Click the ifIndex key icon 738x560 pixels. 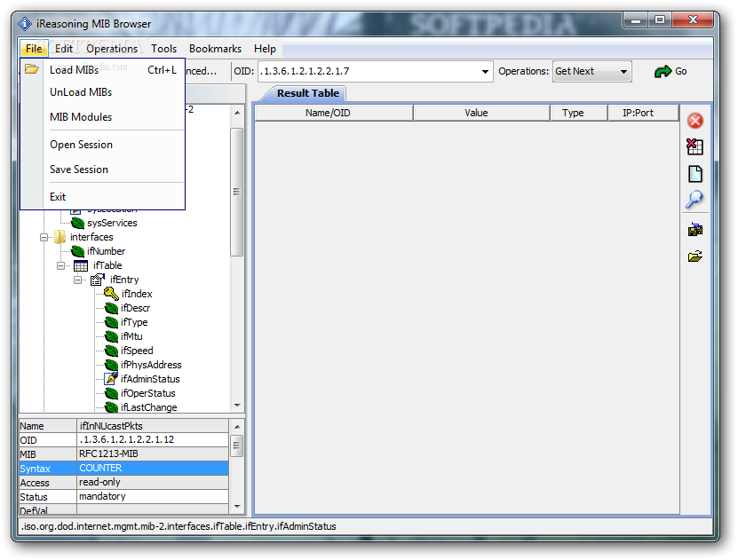pyautogui.click(x=111, y=294)
